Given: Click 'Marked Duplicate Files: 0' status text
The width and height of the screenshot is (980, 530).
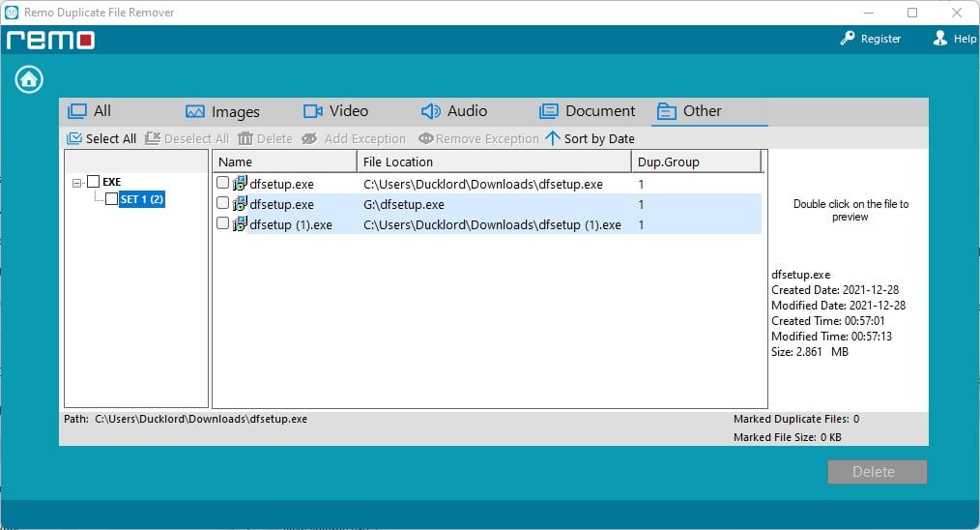Looking at the screenshot, I should (796, 419).
